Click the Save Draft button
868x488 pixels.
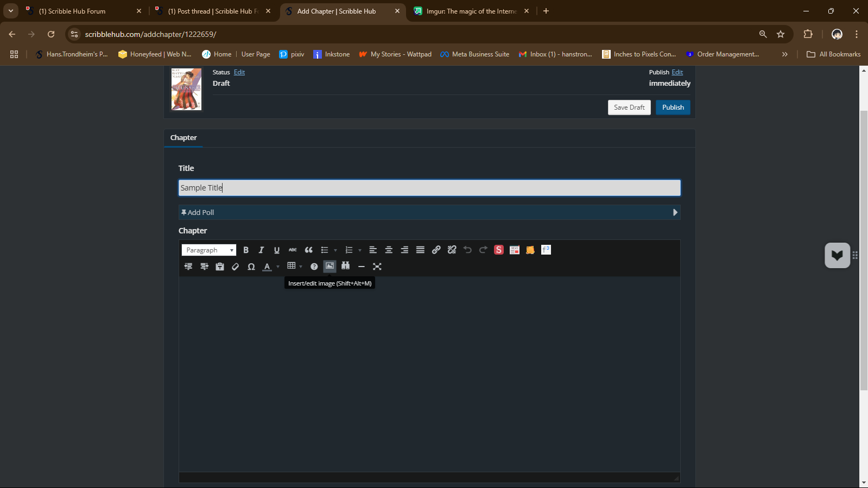(x=629, y=107)
